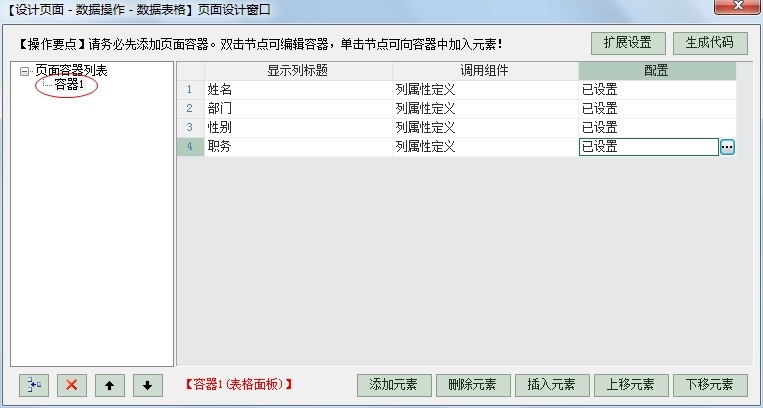Viewport: 763px width, 408px height.
Task: Click the 已设置 input field in 职务 row
Action: point(649,147)
